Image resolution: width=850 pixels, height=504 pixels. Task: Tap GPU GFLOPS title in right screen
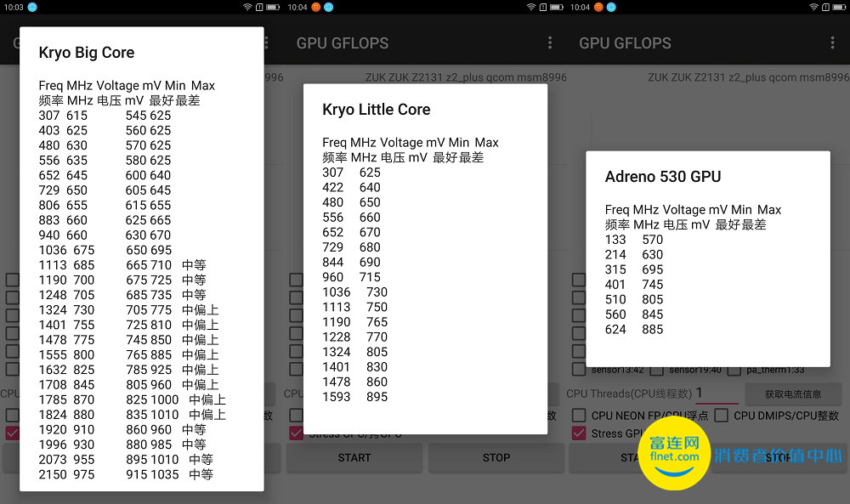pyautogui.click(x=625, y=42)
